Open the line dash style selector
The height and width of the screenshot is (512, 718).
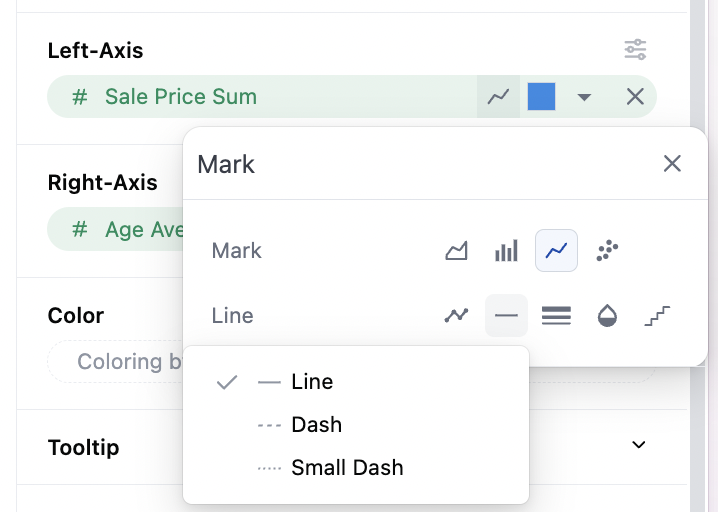pos(506,316)
